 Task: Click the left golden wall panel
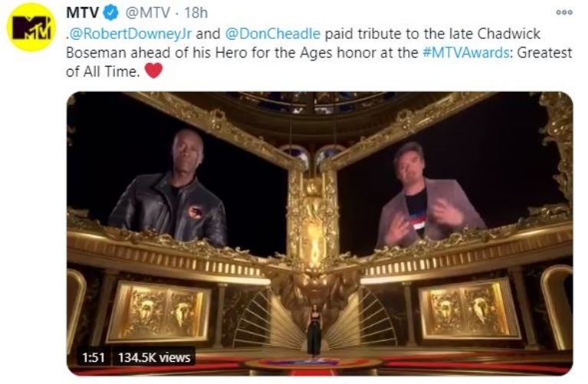pos(160,311)
